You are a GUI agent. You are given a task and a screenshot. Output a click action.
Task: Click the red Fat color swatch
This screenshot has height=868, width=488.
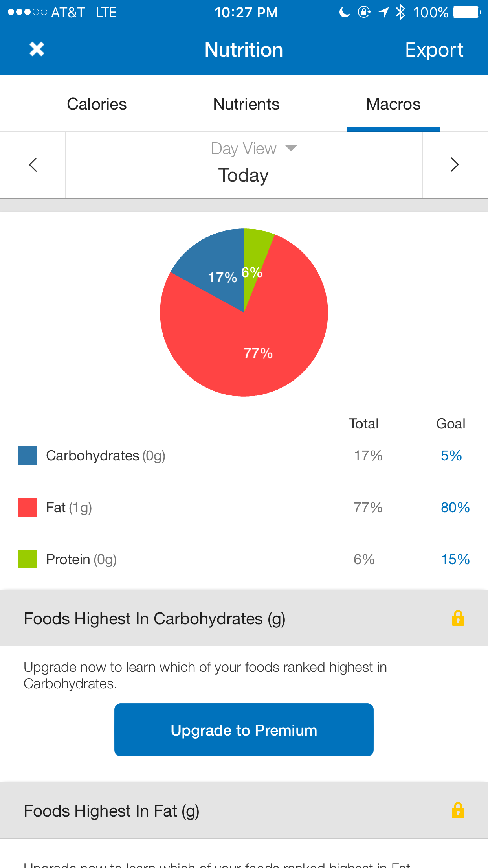pos(27,507)
